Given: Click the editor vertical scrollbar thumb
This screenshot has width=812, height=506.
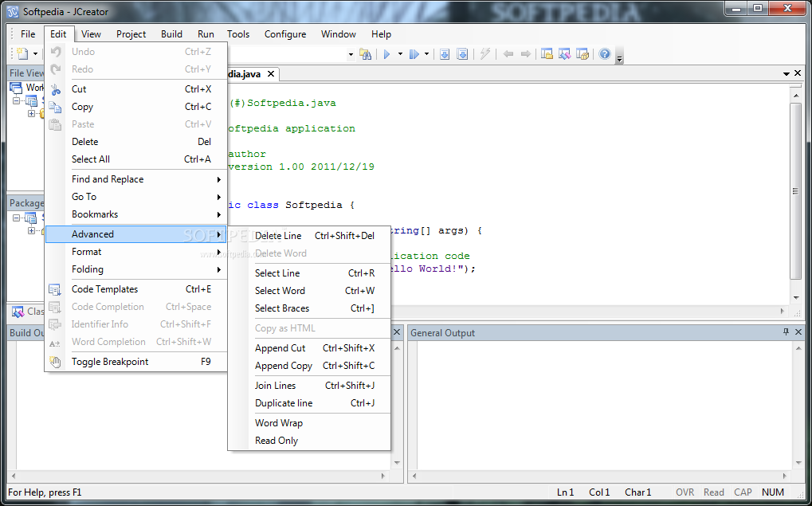Looking at the screenshot, I should point(796,191).
